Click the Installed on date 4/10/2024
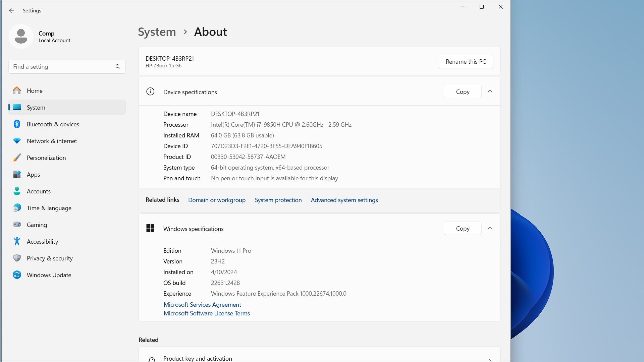The width and height of the screenshot is (644, 362). pos(224,272)
